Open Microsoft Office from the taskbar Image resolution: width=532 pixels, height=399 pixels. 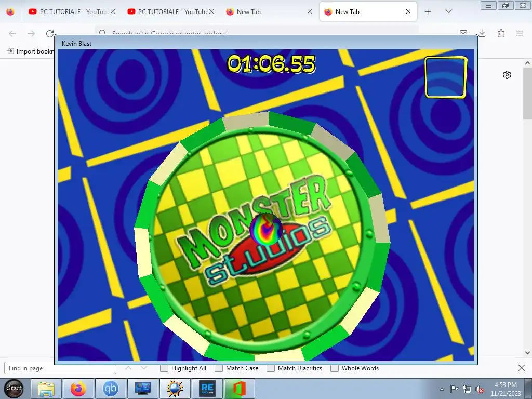tap(240, 389)
